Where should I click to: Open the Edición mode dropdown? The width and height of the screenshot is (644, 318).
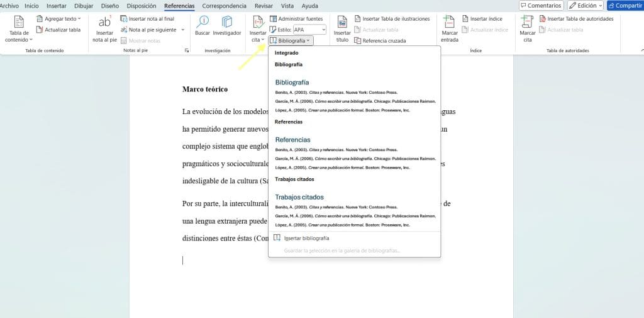(586, 5)
